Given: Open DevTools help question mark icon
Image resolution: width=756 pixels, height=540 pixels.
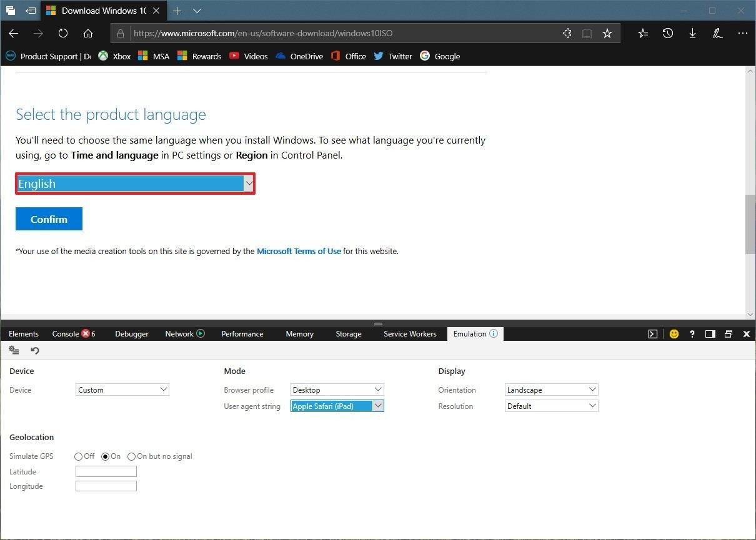Looking at the screenshot, I should pos(692,334).
